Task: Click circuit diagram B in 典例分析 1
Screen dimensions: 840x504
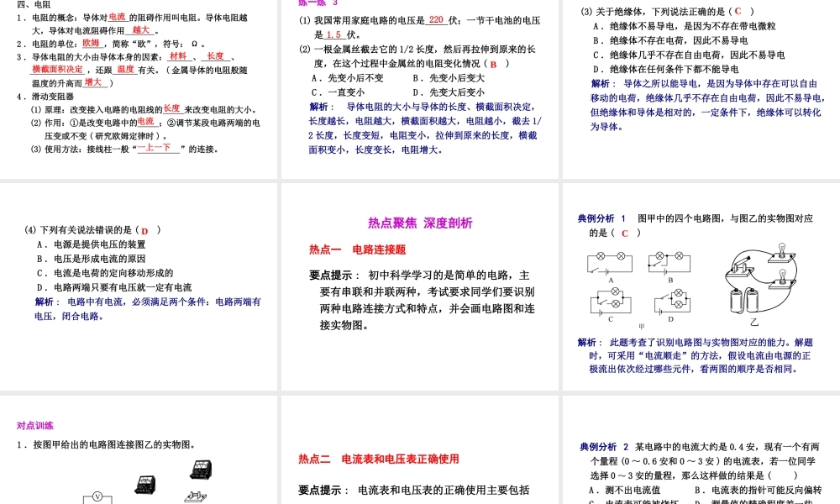Action: (669, 265)
